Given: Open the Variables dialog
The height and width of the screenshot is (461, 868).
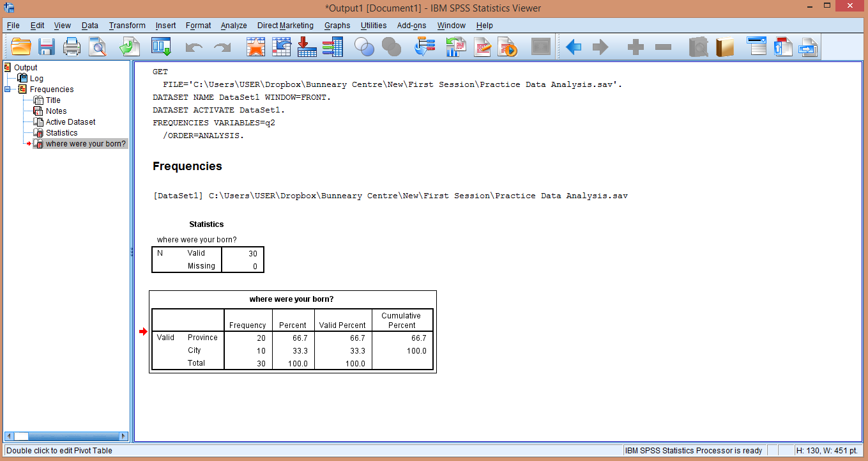Looking at the screenshot, I should point(333,46).
